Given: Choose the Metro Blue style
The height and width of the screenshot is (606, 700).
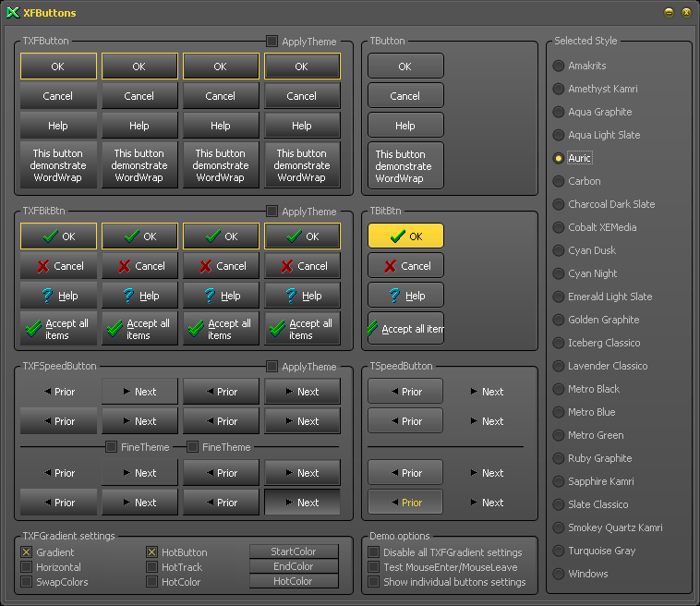Looking at the screenshot, I should click(x=559, y=412).
